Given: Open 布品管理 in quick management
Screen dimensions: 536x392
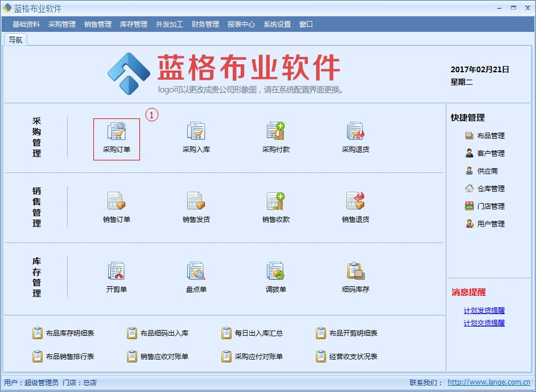Looking at the screenshot, I should (x=490, y=136).
